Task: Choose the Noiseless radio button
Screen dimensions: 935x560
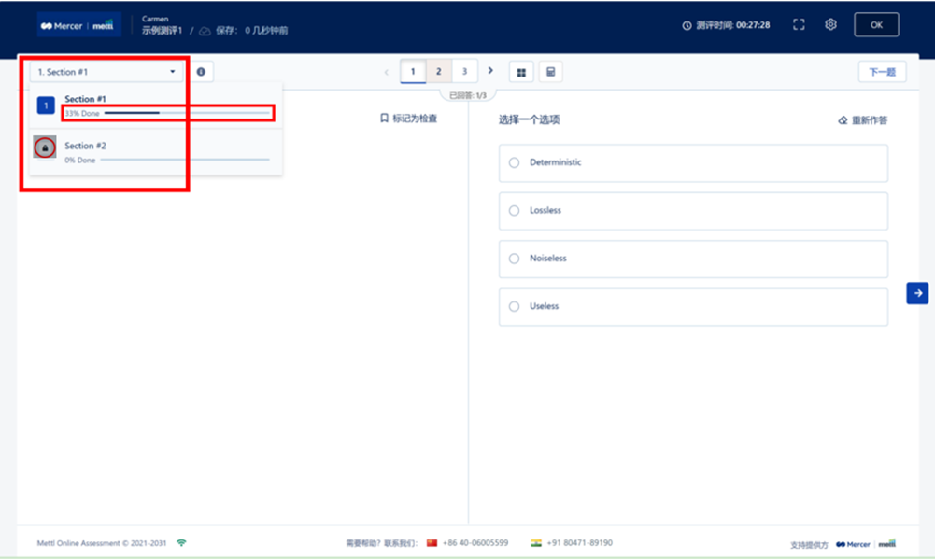Action: [514, 259]
